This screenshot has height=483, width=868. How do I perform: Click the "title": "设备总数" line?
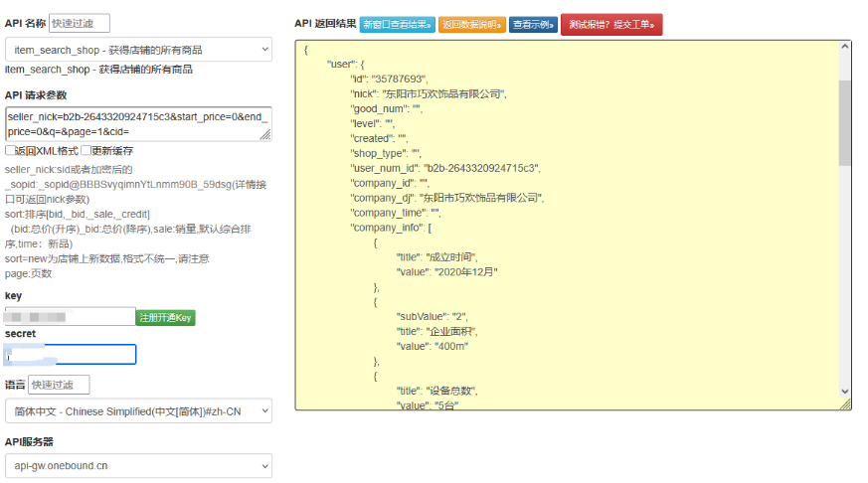point(436,391)
